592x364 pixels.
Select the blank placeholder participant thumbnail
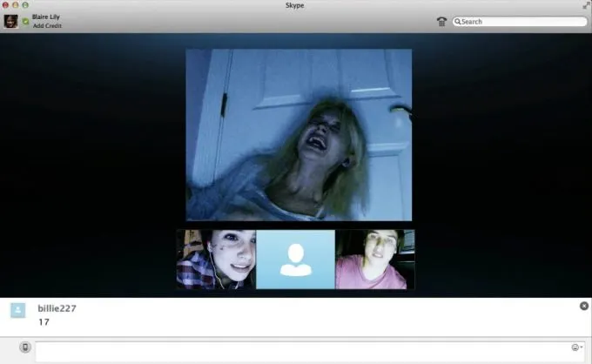296,260
